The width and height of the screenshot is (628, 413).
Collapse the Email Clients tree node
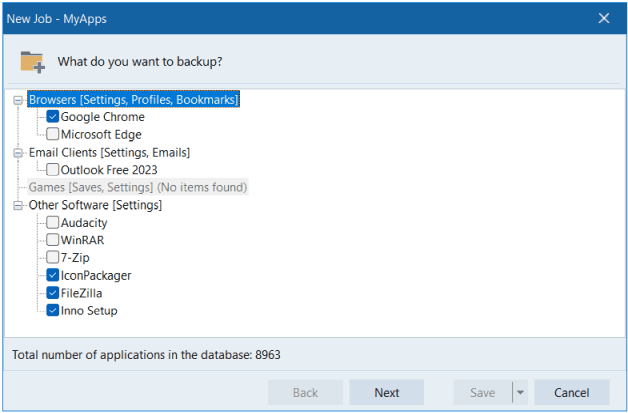(18, 153)
